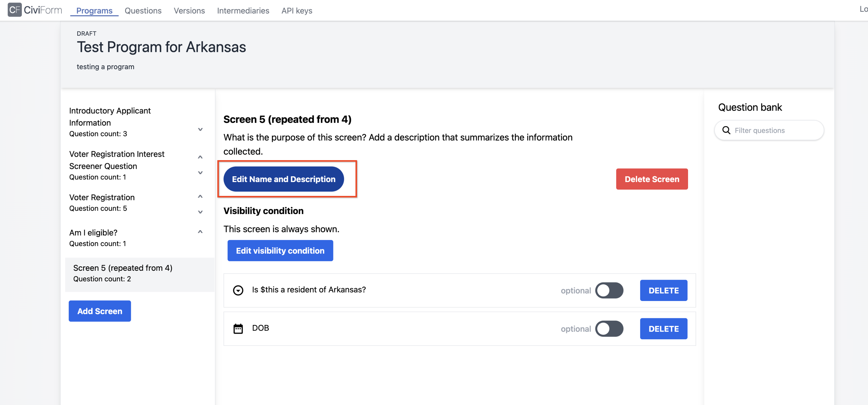
Task: Move Introductory Applicant Information screen down
Action: [x=200, y=129]
